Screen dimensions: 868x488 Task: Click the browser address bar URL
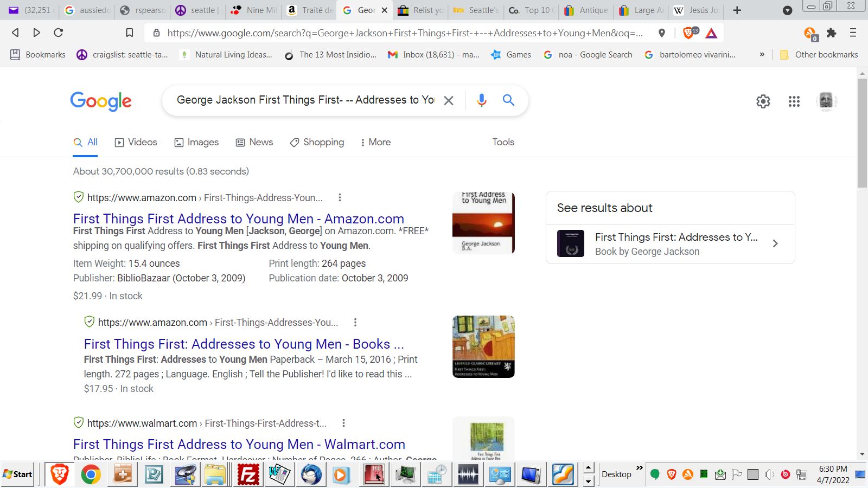[x=405, y=33]
